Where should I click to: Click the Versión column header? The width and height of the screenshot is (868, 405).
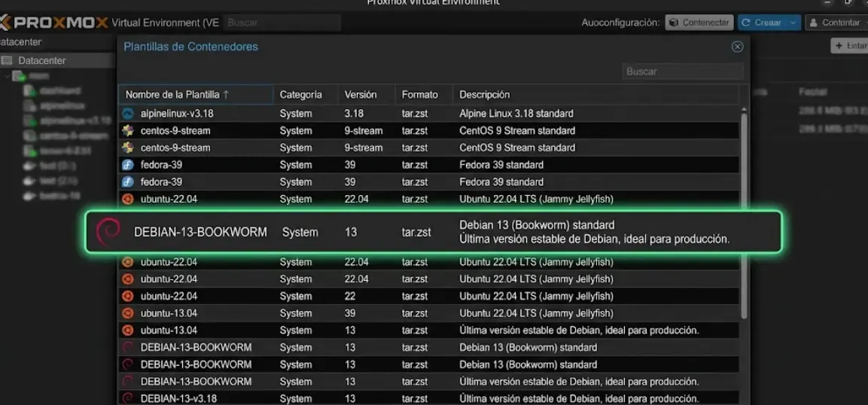click(367, 95)
